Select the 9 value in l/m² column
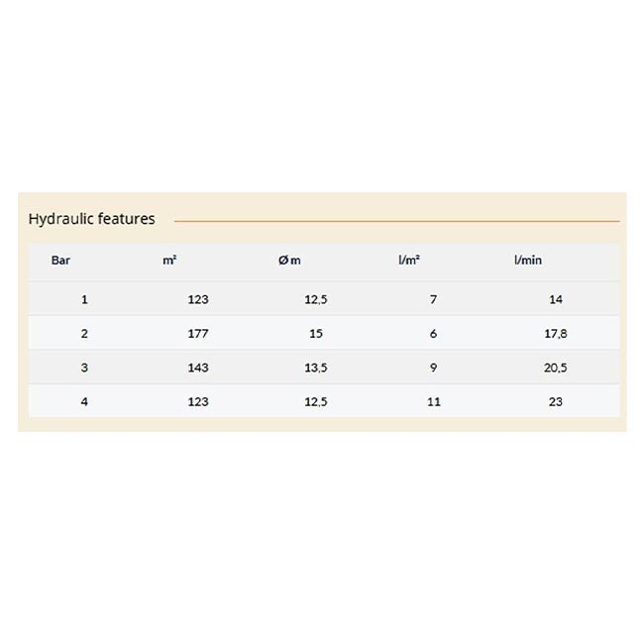The height and width of the screenshot is (644, 644). (434, 368)
